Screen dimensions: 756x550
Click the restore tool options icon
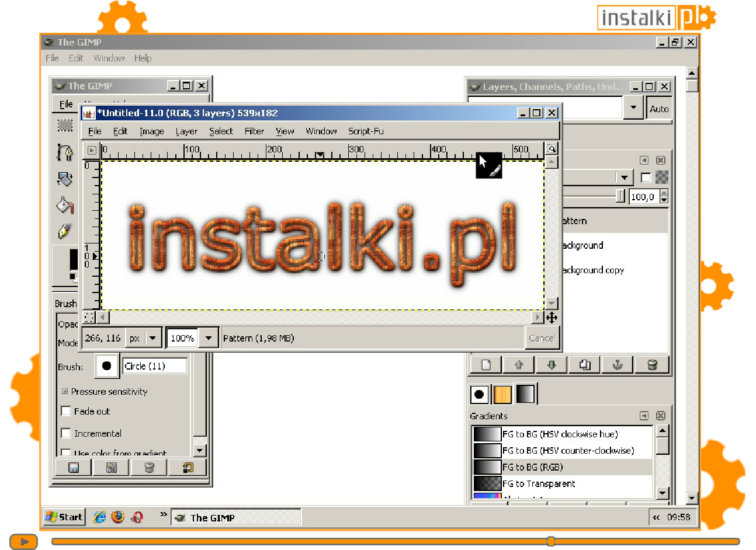[112, 467]
